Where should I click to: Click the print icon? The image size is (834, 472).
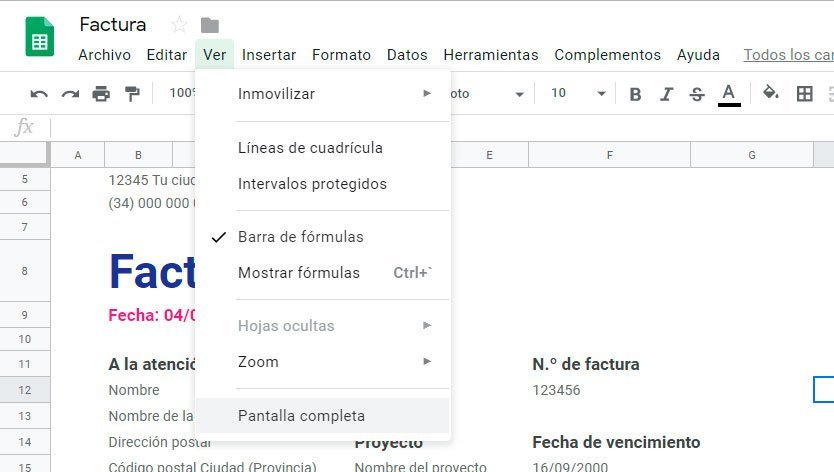(101, 94)
